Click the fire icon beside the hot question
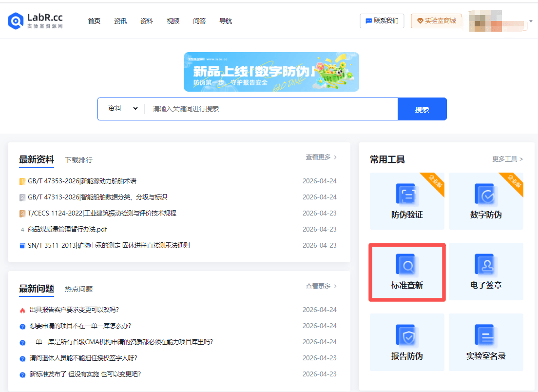Image resolution: width=538 pixels, height=392 pixels. click(22, 310)
